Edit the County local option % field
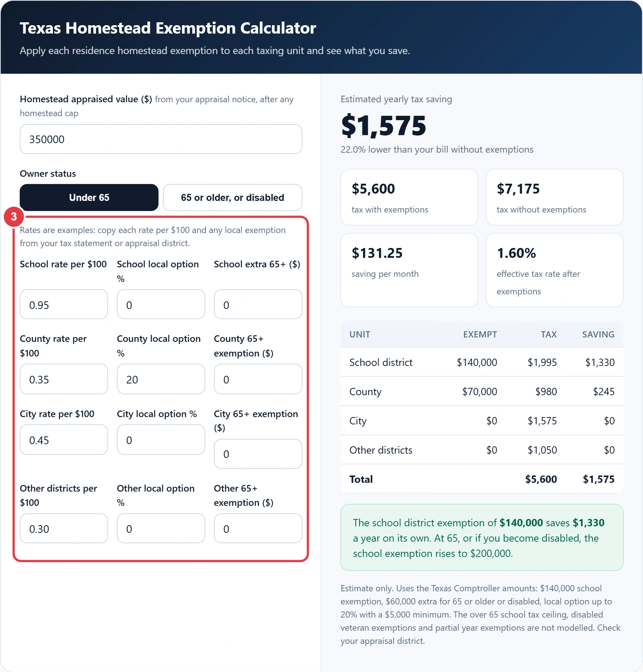The width and height of the screenshot is (643, 672). coord(161,379)
